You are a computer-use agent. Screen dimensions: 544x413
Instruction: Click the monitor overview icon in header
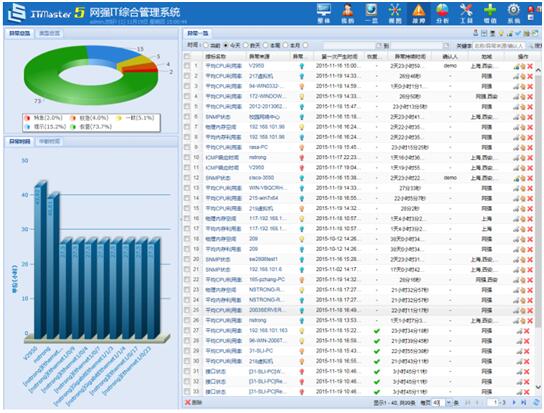[324, 13]
